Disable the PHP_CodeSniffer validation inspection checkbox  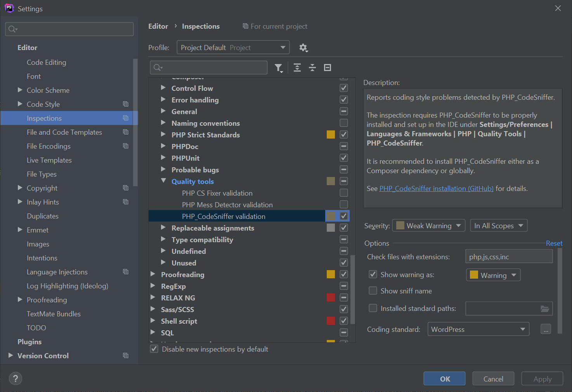(343, 216)
